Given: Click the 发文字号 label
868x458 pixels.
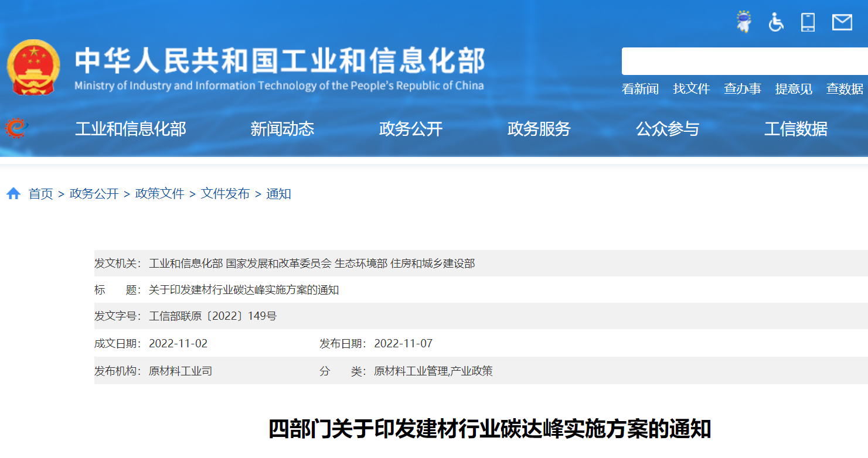Looking at the screenshot, I should (118, 316).
